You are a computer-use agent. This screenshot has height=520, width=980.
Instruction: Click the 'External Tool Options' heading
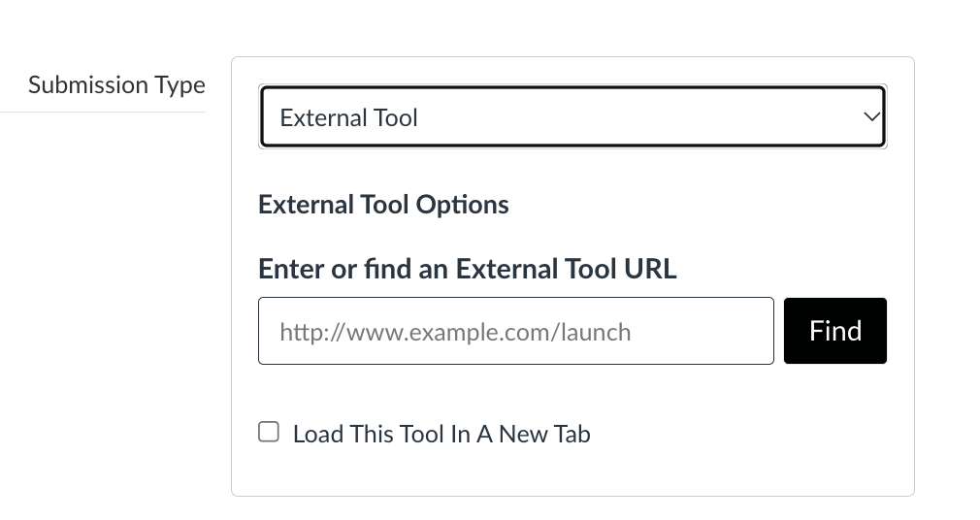tap(383, 205)
